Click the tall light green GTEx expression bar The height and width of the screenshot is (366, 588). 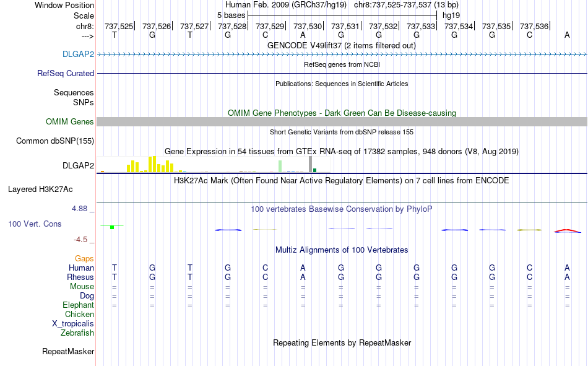[x=280, y=167]
